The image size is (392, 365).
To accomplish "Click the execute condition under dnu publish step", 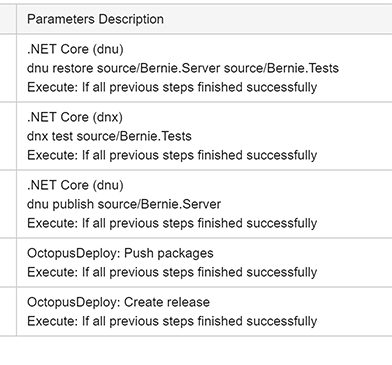I will [x=172, y=223].
